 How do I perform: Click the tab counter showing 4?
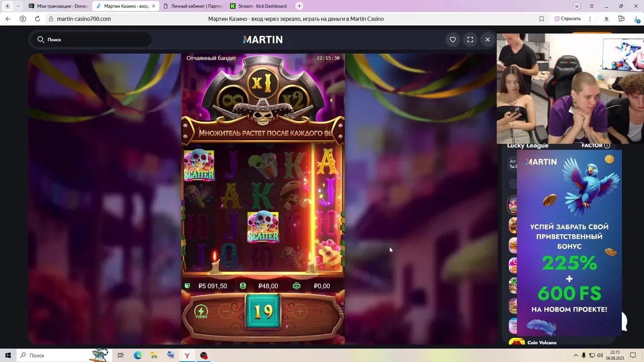pos(7,6)
